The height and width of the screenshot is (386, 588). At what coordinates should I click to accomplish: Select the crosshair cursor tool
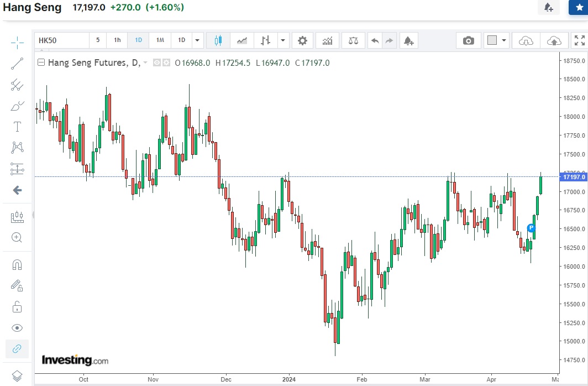click(17, 43)
